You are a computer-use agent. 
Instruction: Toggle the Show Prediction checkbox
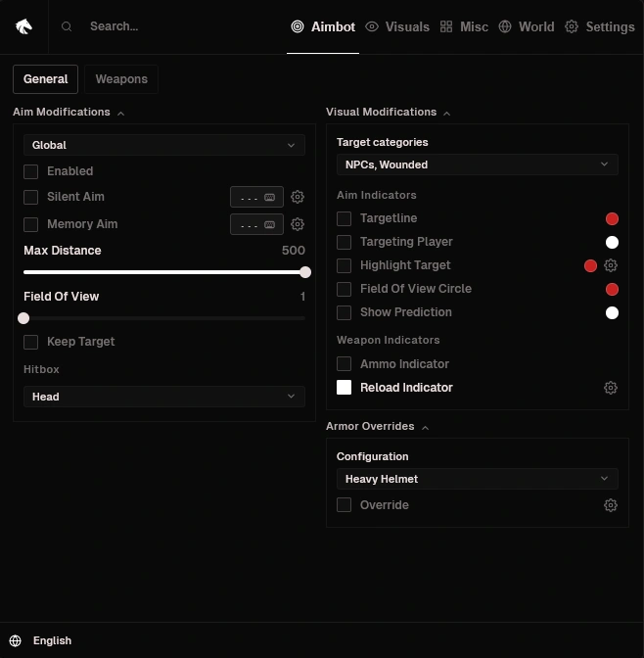[345, 312]
